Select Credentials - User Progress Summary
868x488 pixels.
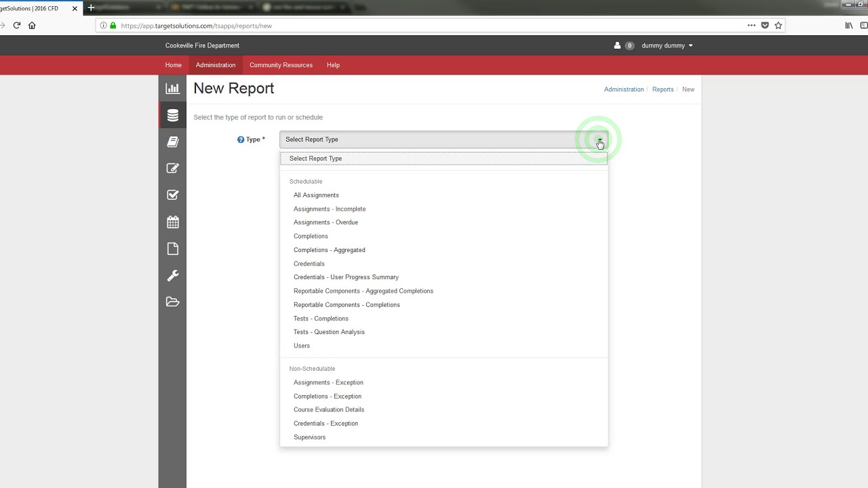pyautogui.click(x=444, y=277)
